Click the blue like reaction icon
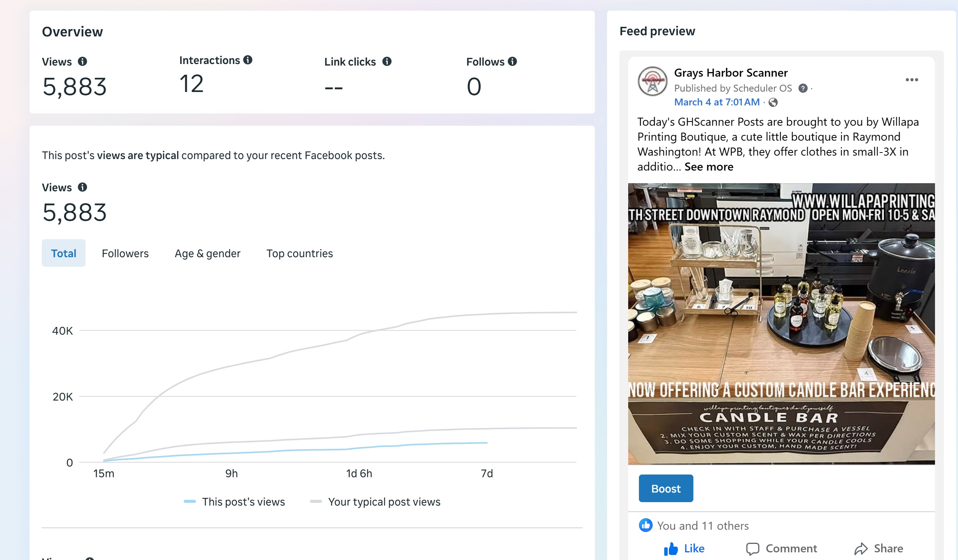Screen dimensions: 958x560 (645, 525)
